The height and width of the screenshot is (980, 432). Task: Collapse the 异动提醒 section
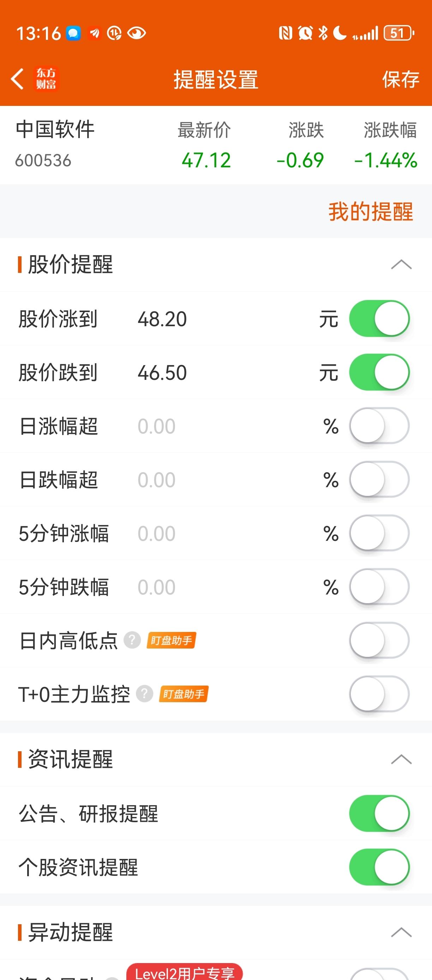pyautogui.click(x=401, y=932)
